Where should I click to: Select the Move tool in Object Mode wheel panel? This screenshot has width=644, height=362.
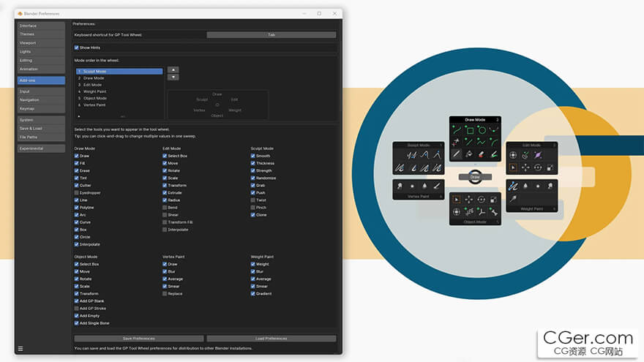click(x=468, y=200)
